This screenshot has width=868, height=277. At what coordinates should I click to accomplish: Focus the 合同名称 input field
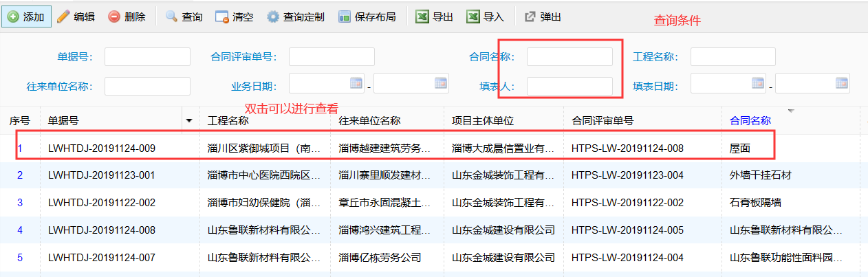point(569,57)
